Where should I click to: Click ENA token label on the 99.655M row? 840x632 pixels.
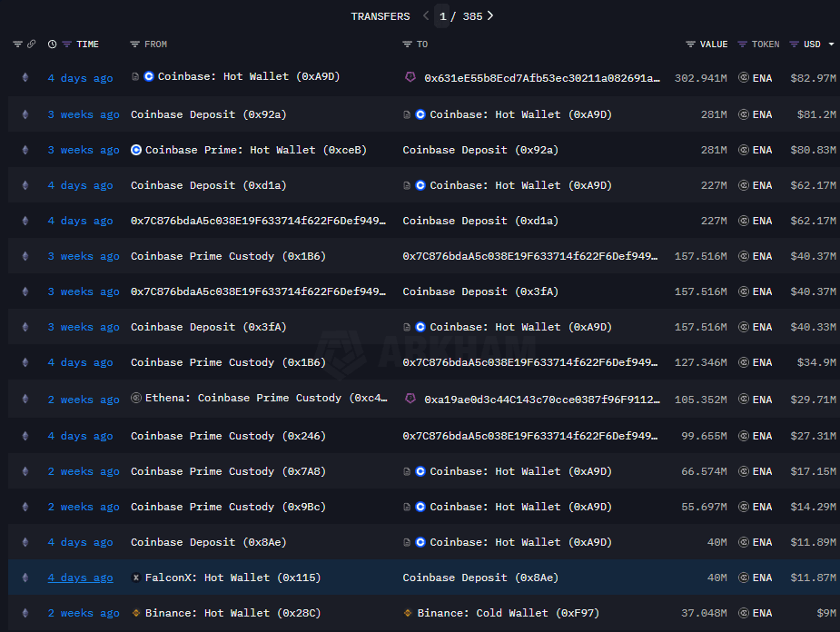762,436
